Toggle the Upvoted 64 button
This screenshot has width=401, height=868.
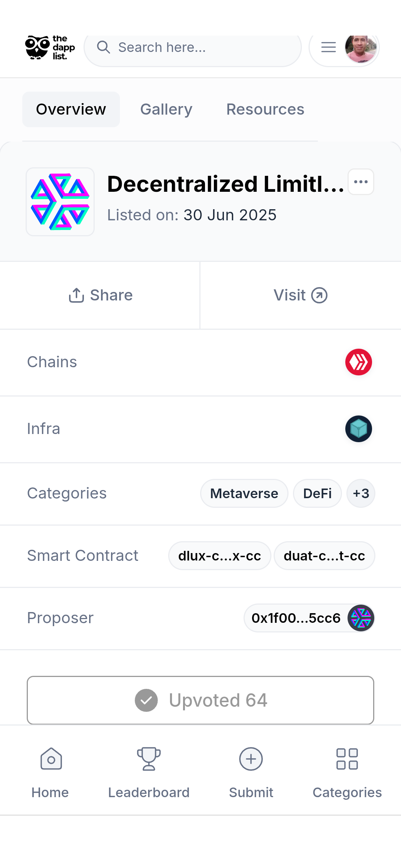pos(200,700)
